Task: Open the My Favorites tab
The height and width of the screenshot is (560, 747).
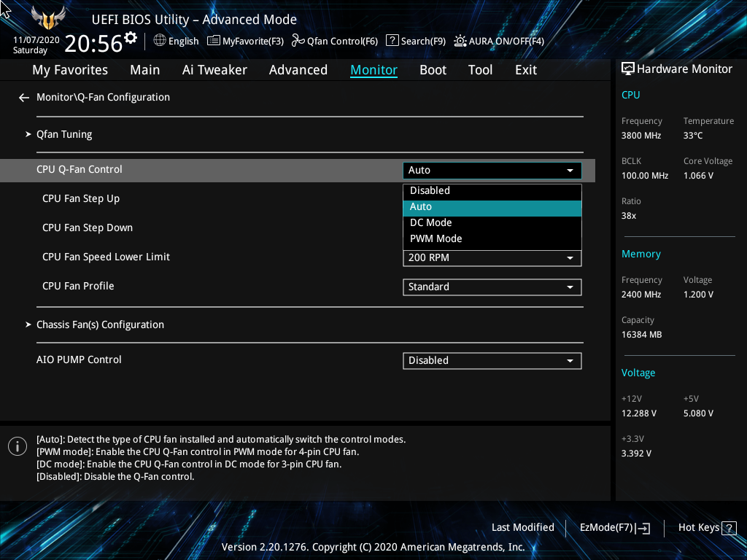Action: tap(70, 70)
